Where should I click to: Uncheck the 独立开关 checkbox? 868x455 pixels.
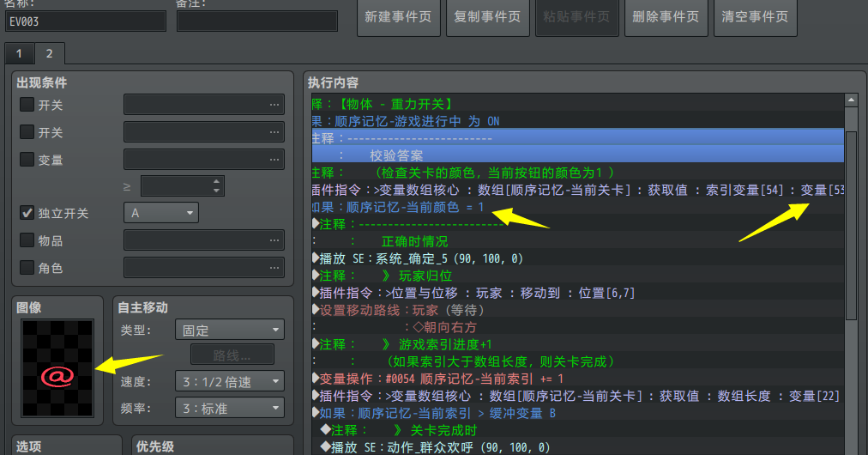pos(27,213)
